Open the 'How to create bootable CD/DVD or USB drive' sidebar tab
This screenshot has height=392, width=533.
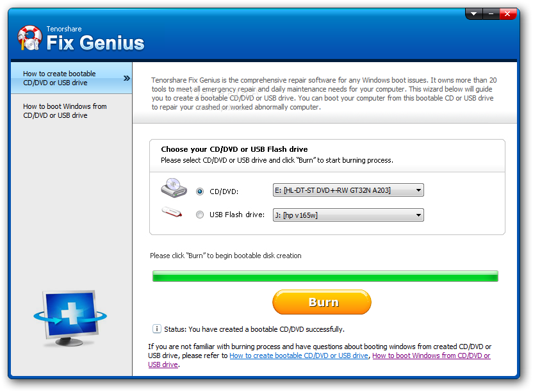(71, 78)
